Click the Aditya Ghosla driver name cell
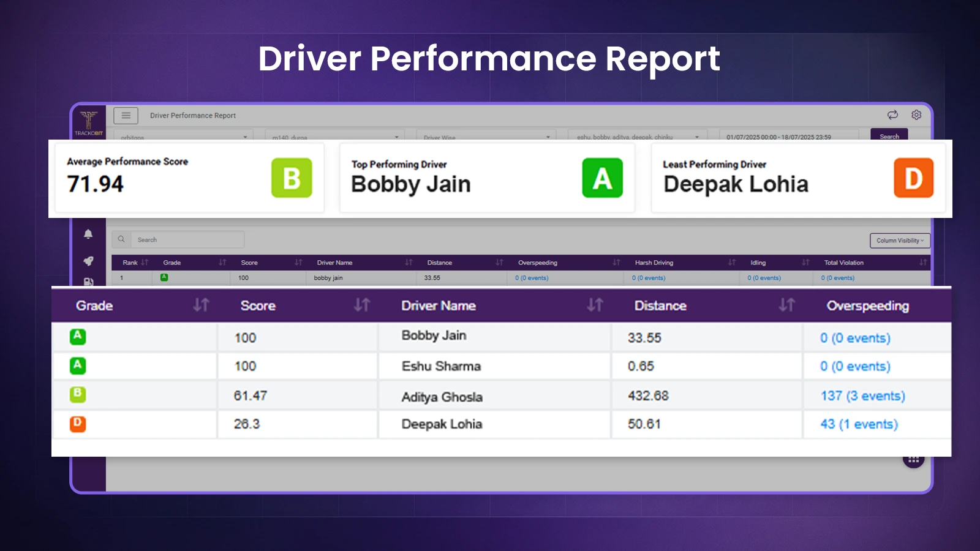 (442, 397)
